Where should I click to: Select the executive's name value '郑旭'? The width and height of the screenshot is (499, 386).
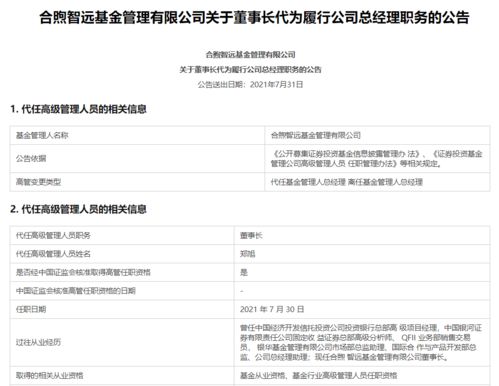coord(247,254)
